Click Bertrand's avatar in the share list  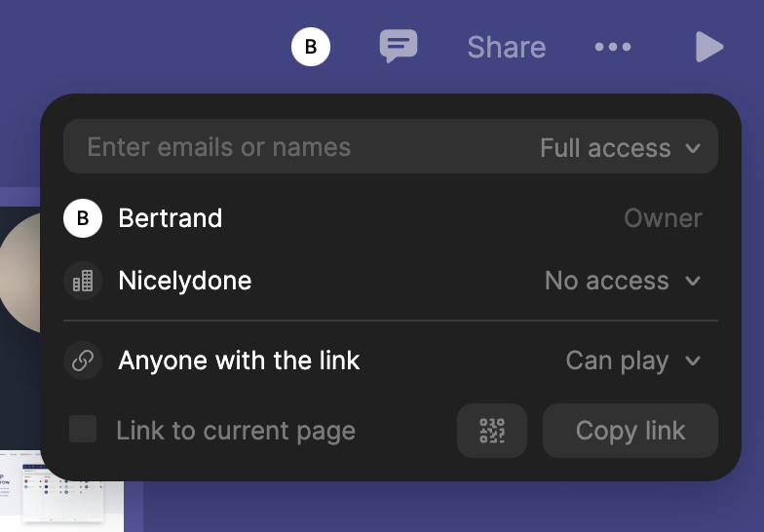coord(83,218)
